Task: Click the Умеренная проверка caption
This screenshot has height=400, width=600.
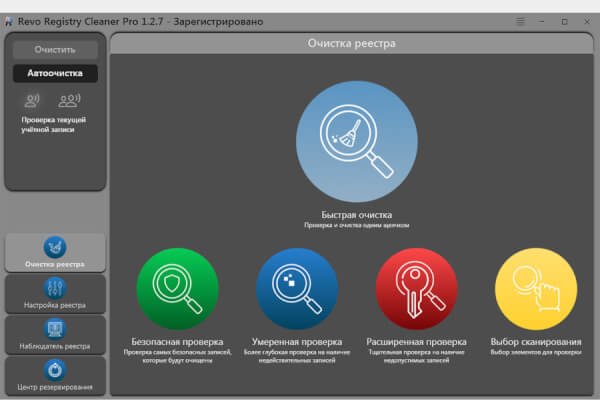Action: tap(297, 341)
